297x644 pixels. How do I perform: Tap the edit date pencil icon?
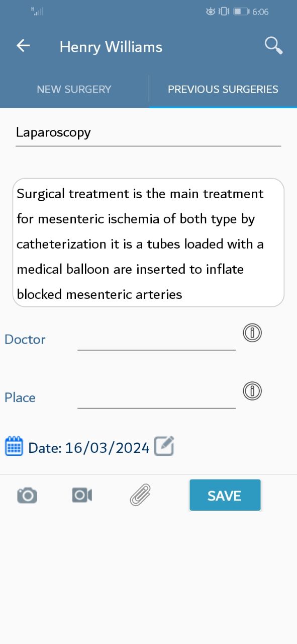[x=164, y=446]
